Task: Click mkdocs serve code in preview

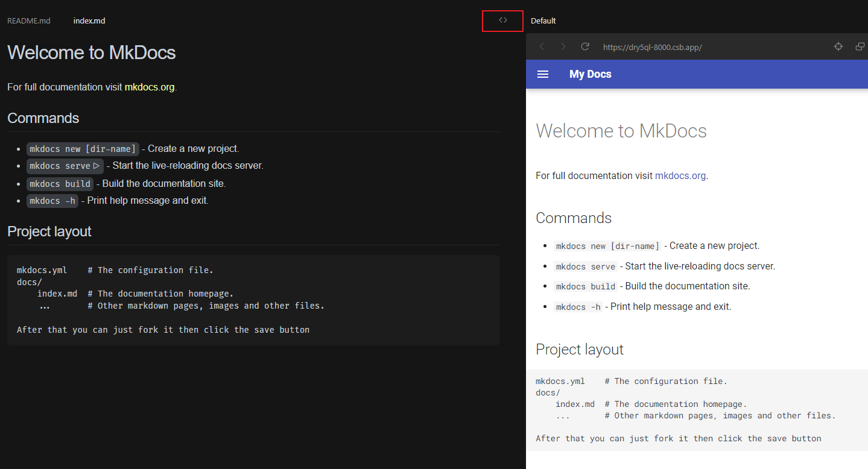Action: 586,266
